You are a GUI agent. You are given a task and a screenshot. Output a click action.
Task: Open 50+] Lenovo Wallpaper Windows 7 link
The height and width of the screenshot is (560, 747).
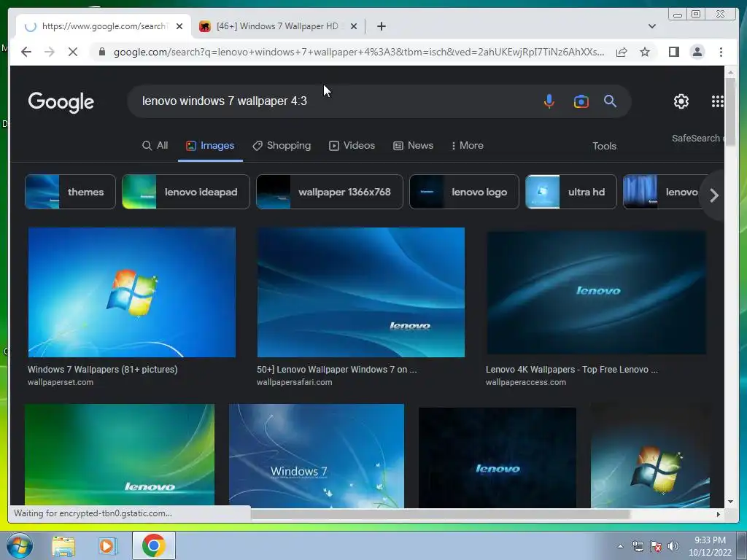pos(336,370)
